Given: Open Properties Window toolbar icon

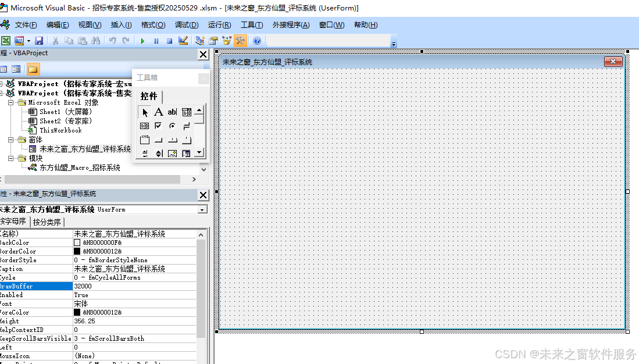Looking at the screenshot, I should point(213,40).
